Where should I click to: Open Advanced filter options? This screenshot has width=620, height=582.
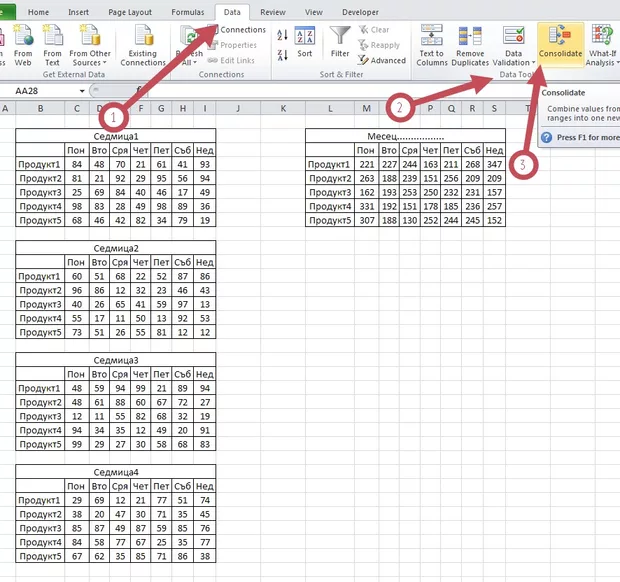pos(382,60)
